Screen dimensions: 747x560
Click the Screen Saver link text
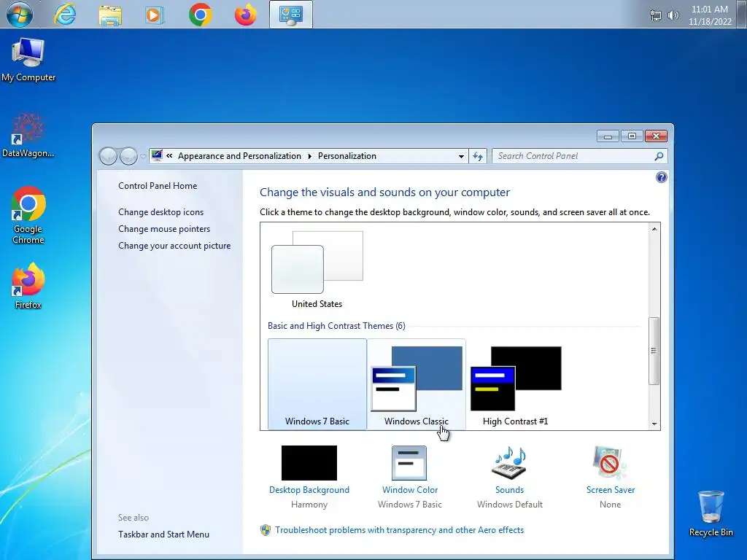(611, 490)
